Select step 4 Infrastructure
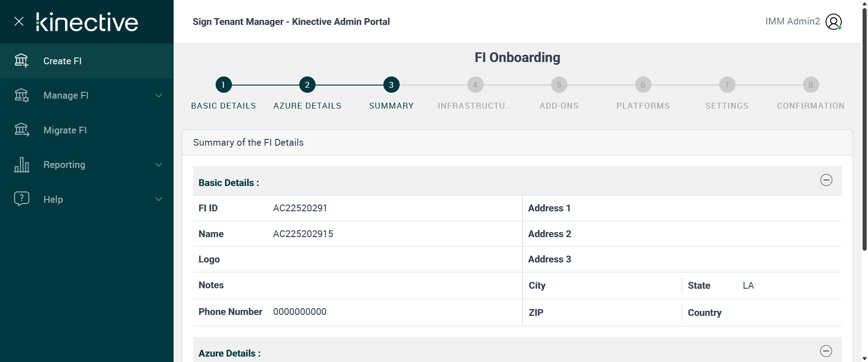 point(475,85)
